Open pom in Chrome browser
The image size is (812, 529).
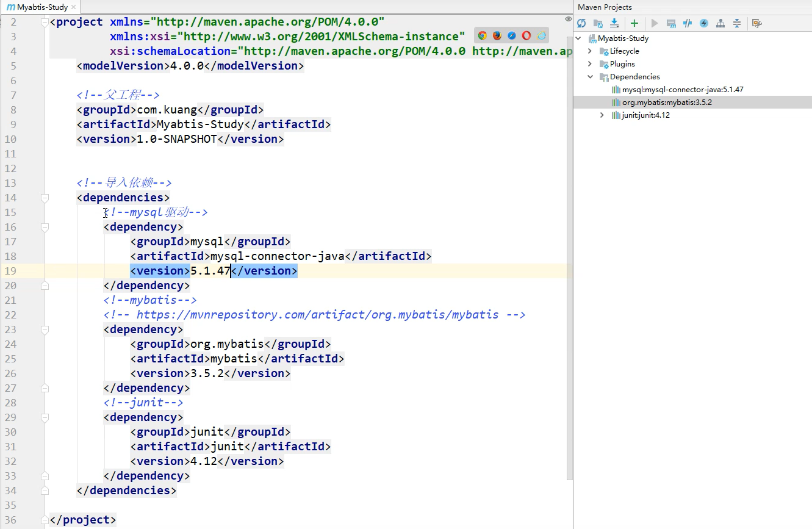[x=483, y=36]
